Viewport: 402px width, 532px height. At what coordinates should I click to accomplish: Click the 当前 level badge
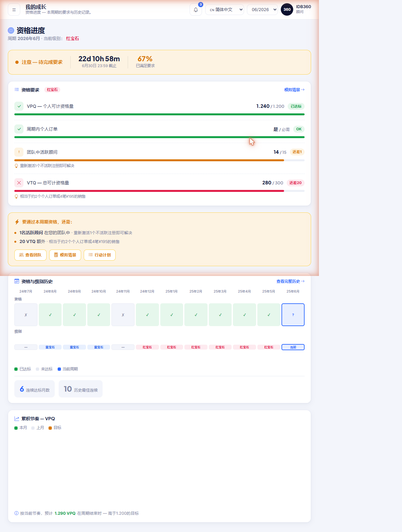[x=293, y=347]
